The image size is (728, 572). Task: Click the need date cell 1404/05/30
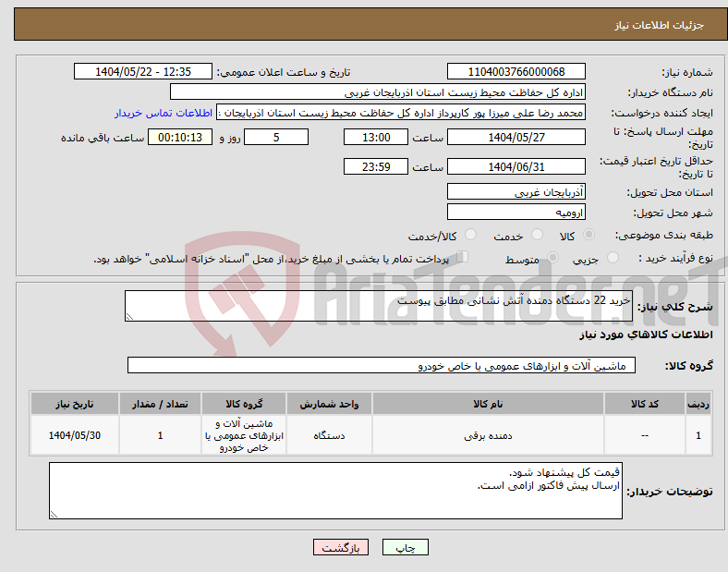click(75, 435)
